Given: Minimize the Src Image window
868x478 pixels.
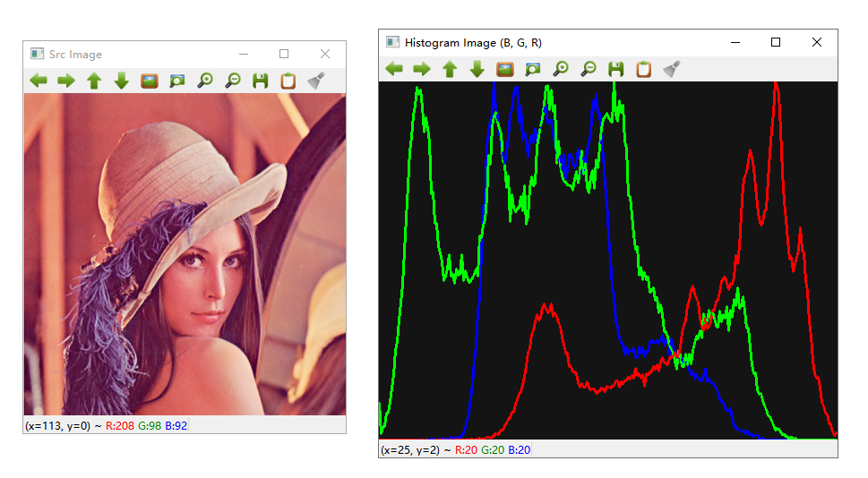Looking at the screenshot, I should (244, 54).
